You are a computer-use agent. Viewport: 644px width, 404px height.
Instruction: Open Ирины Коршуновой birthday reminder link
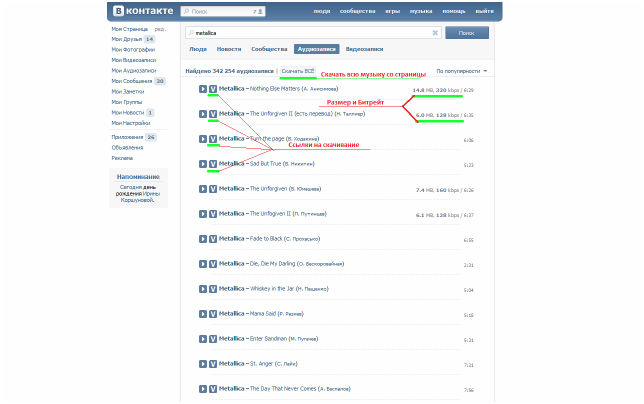click(x=140, y=197)
